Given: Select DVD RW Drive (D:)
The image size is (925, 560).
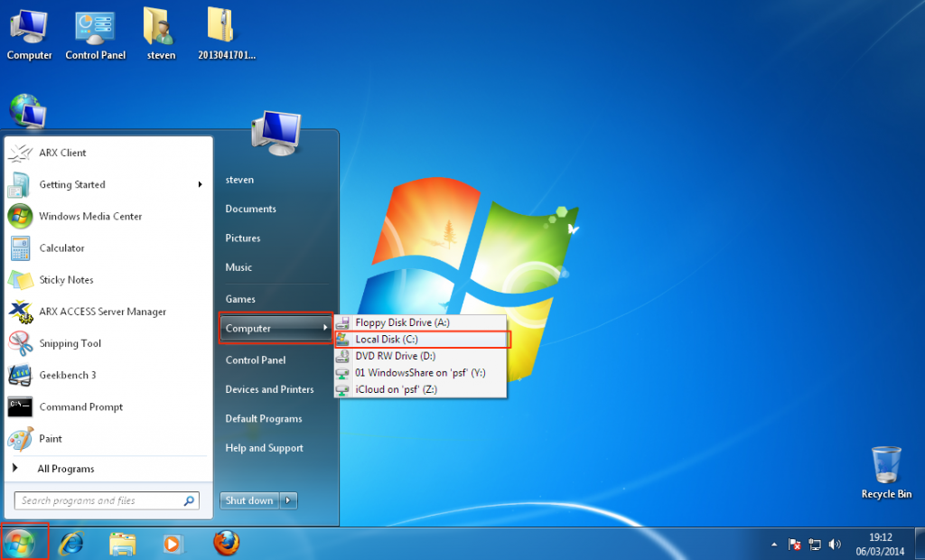Looking at the screenshot, I should click(x=421, y=356).
